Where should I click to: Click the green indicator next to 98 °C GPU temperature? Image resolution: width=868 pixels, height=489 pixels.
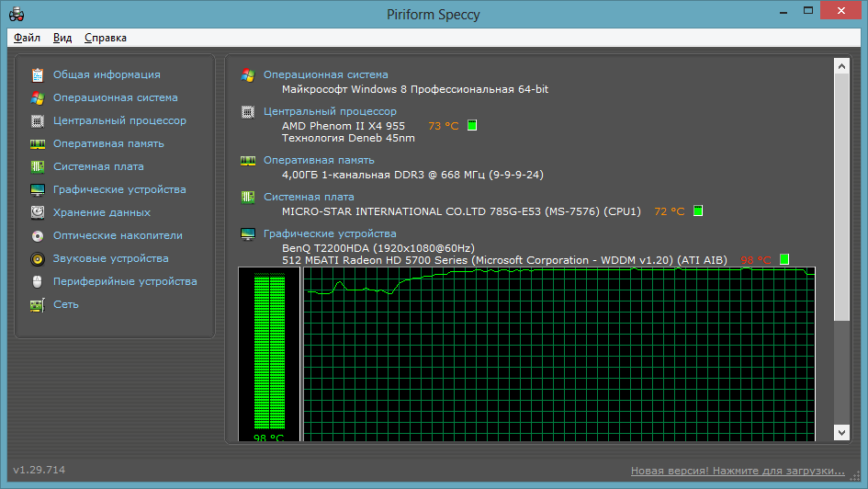tap(784, 259)
